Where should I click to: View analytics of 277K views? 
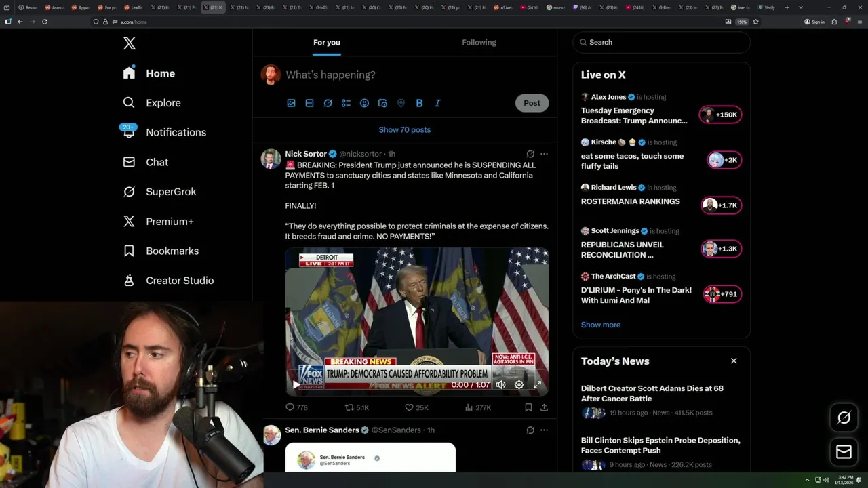(477, 407)
